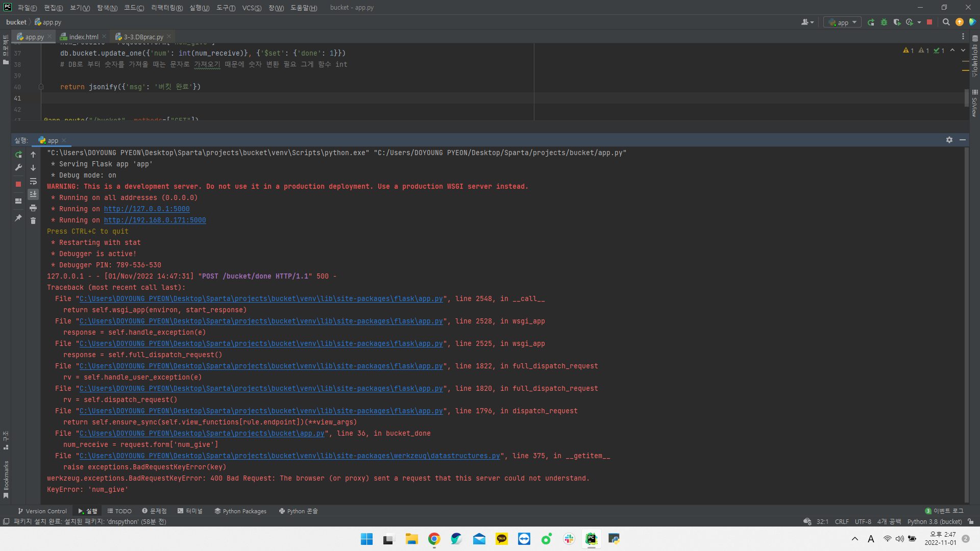The image size is (980, 551).
Task: Open Search Everywhere magnifier
Action: point(946,22)
